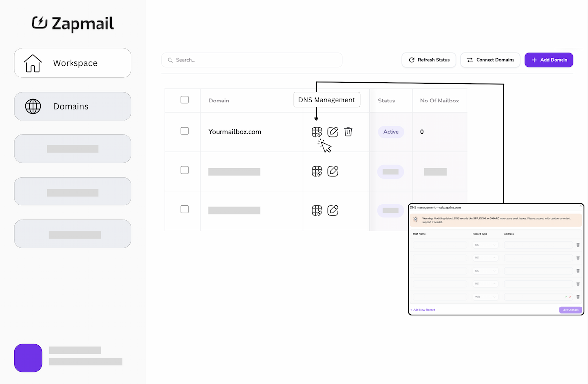Delete the first NS record with trash icon
Image resolution: width=588 pixels, height=384 pixels.
point(578,245)
